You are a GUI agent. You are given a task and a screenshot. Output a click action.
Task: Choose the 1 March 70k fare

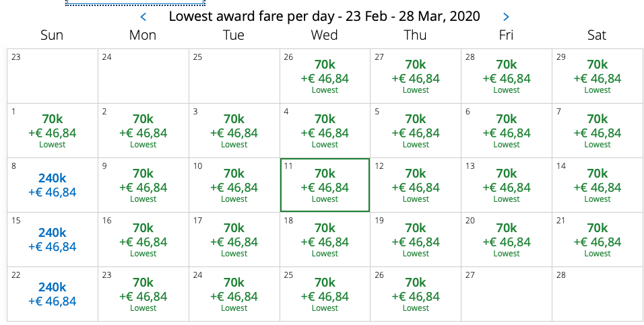click(52, 131)
